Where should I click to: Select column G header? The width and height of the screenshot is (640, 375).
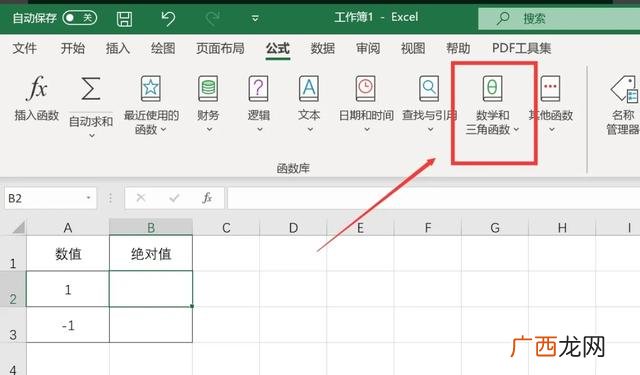point(495,227)
